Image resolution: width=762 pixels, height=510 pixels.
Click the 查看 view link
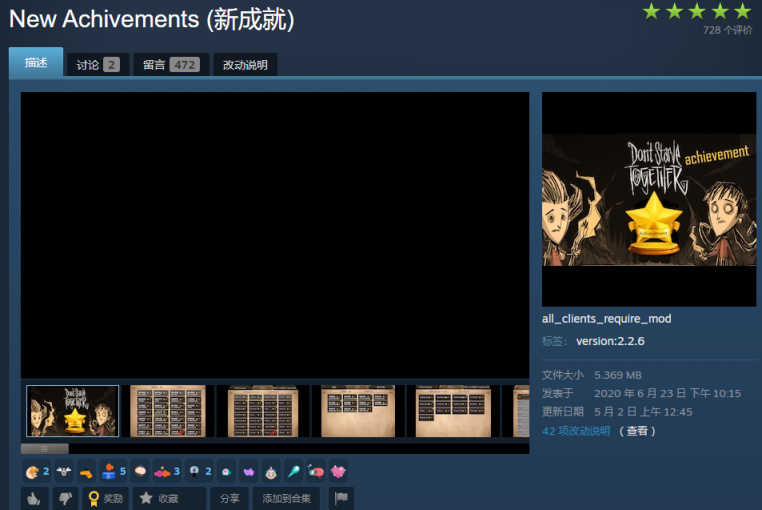[x=637, y=431]
